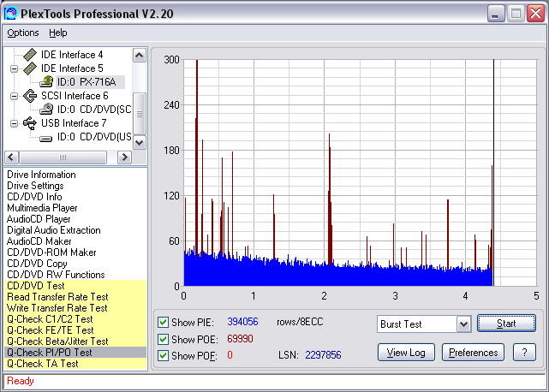Click the LSN value 2297856
The image size is (549, 392).
pyautogui.click(x=323, y=355)
